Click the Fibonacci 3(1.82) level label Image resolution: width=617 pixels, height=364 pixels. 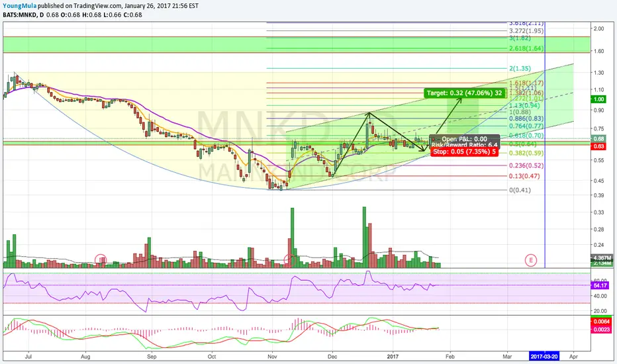[520, 38]
